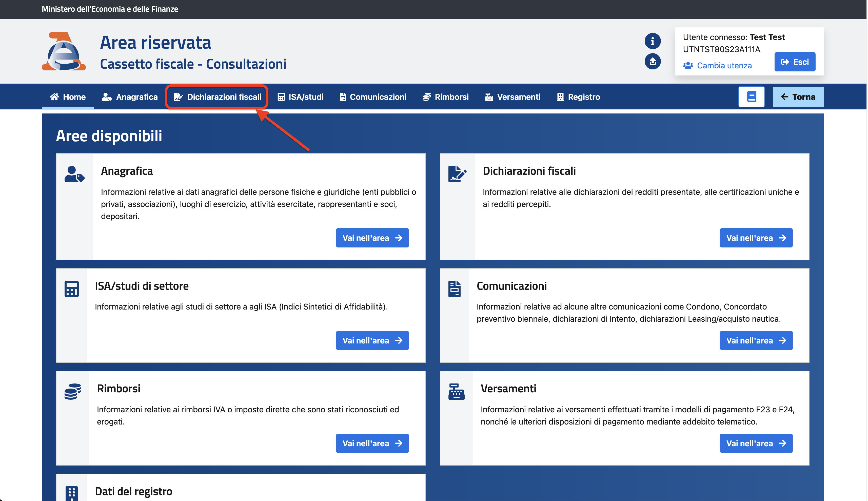868x501 pixels.
Task: Click Vai nell'area for Versamenti
Action: coord(756,443)
